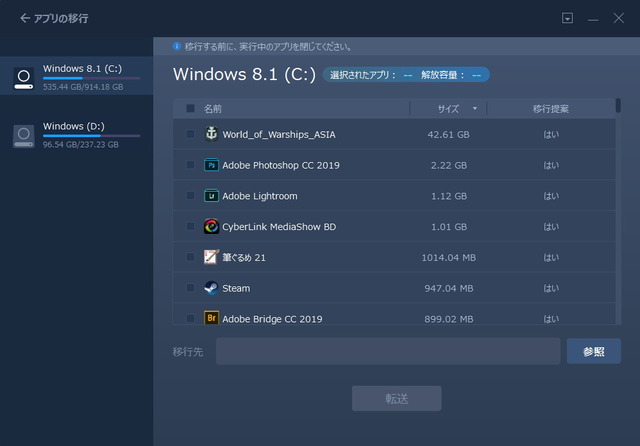Click the info icon in notice bar
640x446 pixels.
click(x=177, y=46)
